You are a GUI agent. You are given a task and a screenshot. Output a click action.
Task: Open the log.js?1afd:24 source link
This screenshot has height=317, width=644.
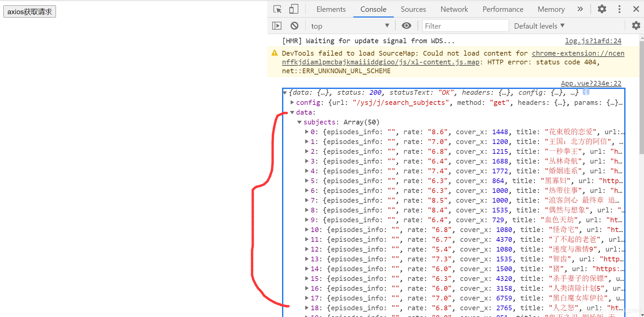pyautogui.click(x=593, y=41)
